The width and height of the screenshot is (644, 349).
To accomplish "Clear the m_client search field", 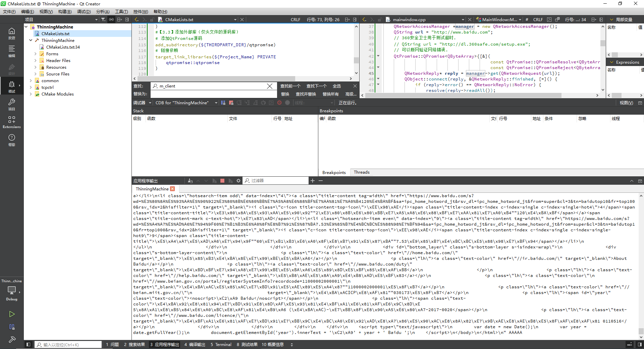I will [270, 86].
